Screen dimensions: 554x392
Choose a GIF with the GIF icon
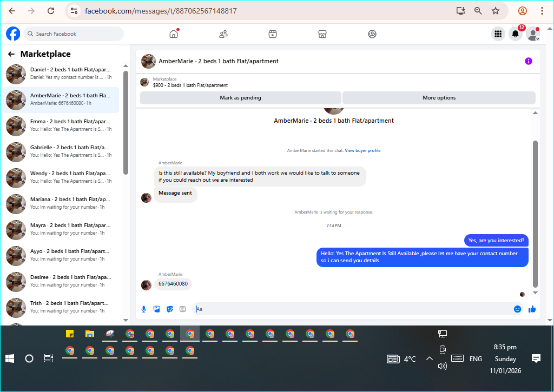(183, 309)
